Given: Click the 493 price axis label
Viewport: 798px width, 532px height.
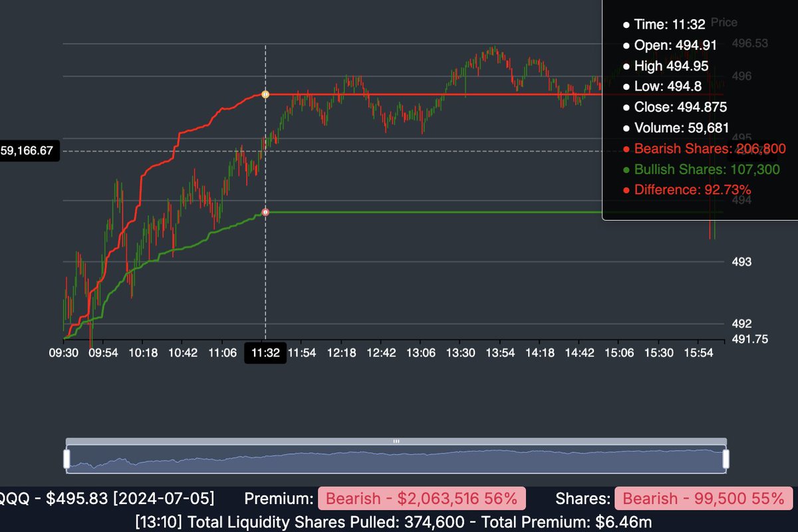Looking at the screenshot, I should pos(742,262).
